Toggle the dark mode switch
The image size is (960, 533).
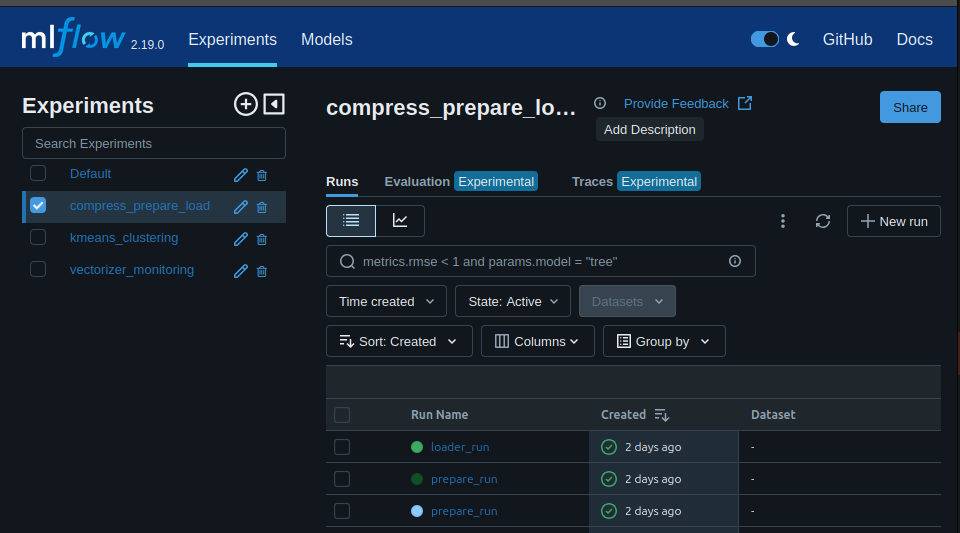[x=765, y=39]
